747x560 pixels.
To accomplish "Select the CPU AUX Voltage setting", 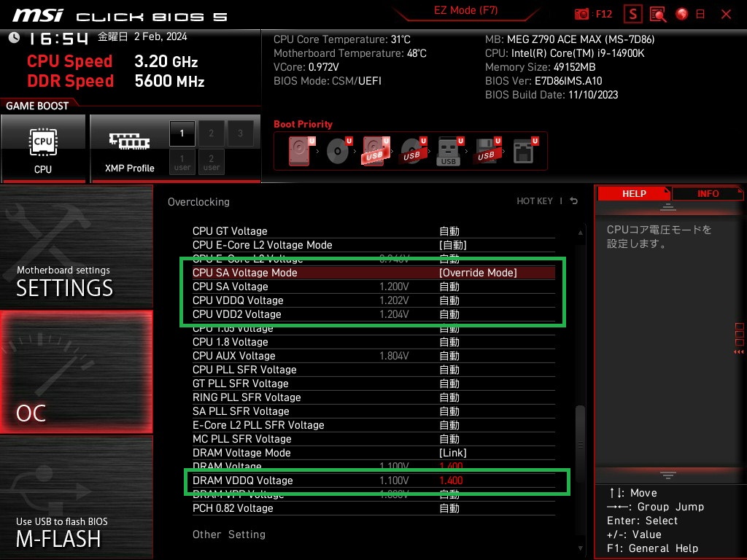I will [x=373, y=356].
